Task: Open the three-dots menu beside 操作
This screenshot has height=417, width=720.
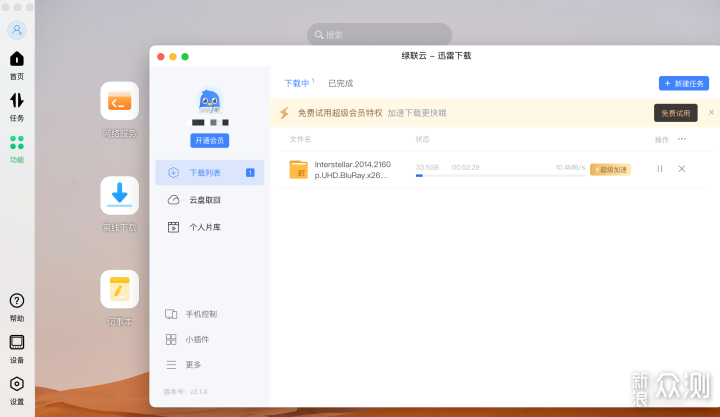Action: point(682,139)
